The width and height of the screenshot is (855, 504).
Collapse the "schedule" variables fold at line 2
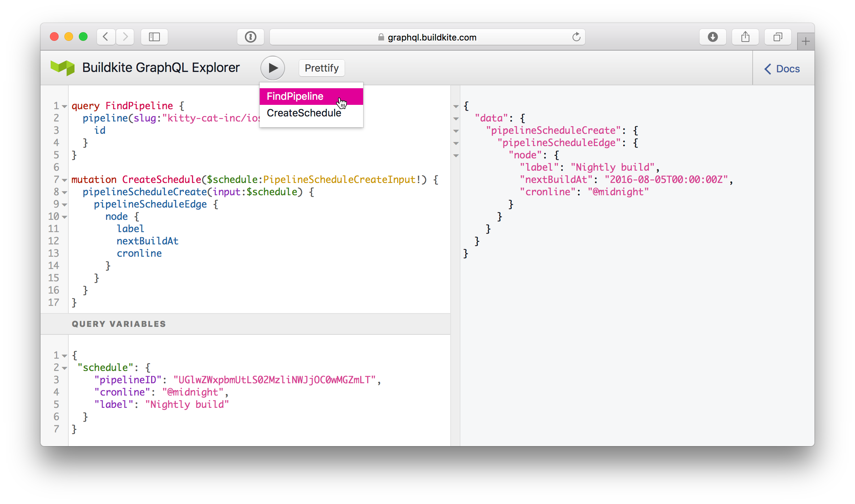point(64,368)
